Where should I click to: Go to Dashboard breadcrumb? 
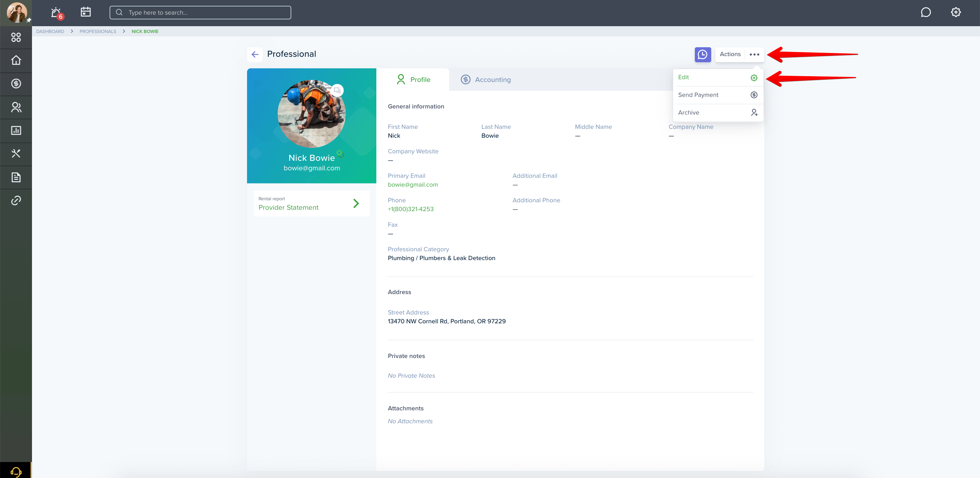click(50, 32)
